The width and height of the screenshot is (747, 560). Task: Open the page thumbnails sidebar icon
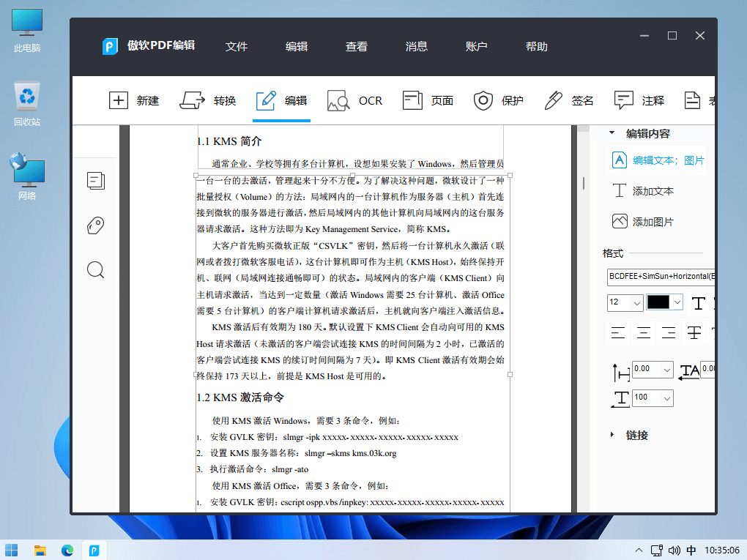(96, 181)
